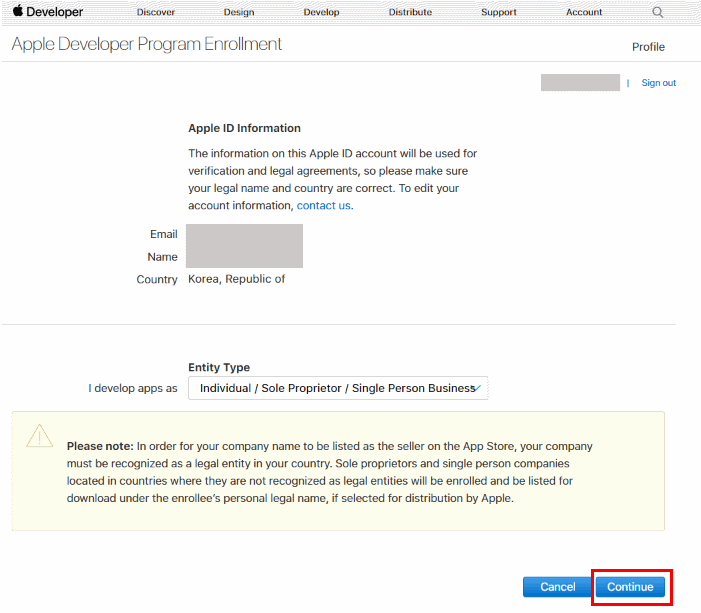This screenshot has width=701, height=613.
Task: Follow the contact us link
Action: click(323, 206)
